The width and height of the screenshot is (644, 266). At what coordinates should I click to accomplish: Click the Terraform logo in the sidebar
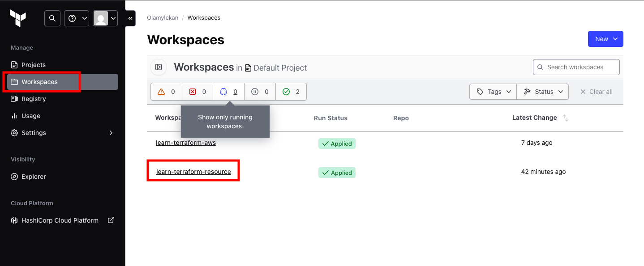click(18, 18)
